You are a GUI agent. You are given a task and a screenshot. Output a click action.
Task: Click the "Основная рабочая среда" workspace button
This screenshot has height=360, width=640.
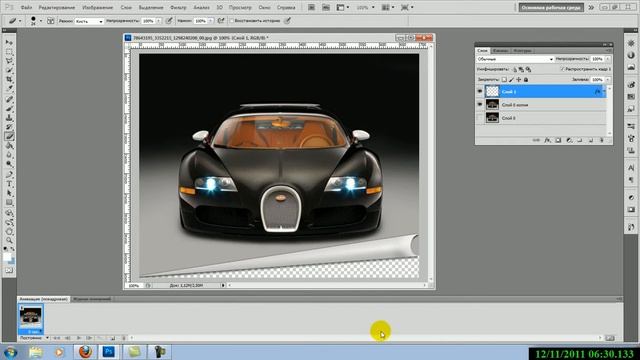click(x=551, y=7)
